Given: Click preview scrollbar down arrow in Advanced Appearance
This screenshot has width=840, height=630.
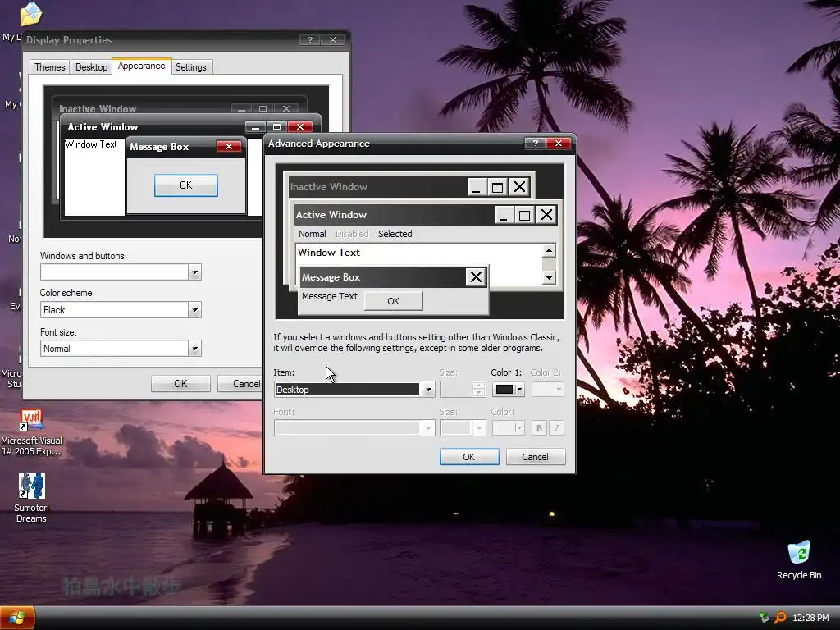Looking at the screenshot, I should pyautogui.click(x=549, y=277).
